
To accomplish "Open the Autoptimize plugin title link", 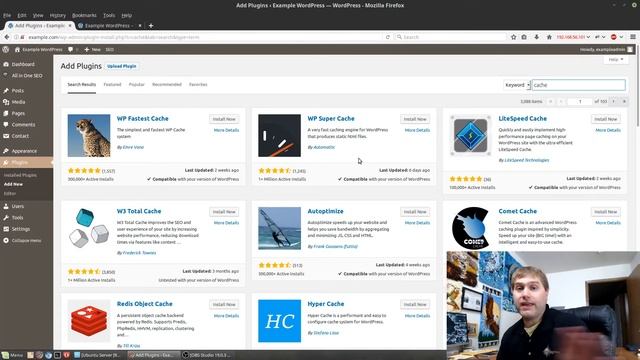I will coord(325,211).
